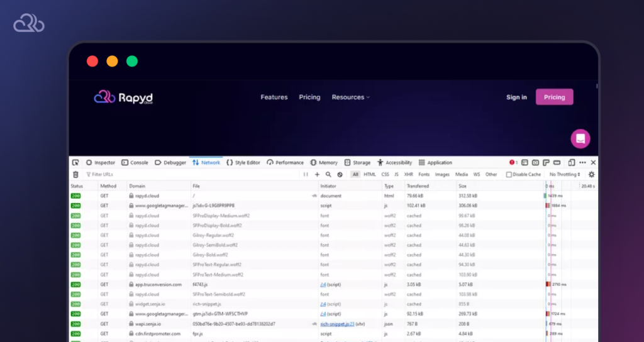
Task: Filter requests by Fonts
Action: (x=424, y=175)
